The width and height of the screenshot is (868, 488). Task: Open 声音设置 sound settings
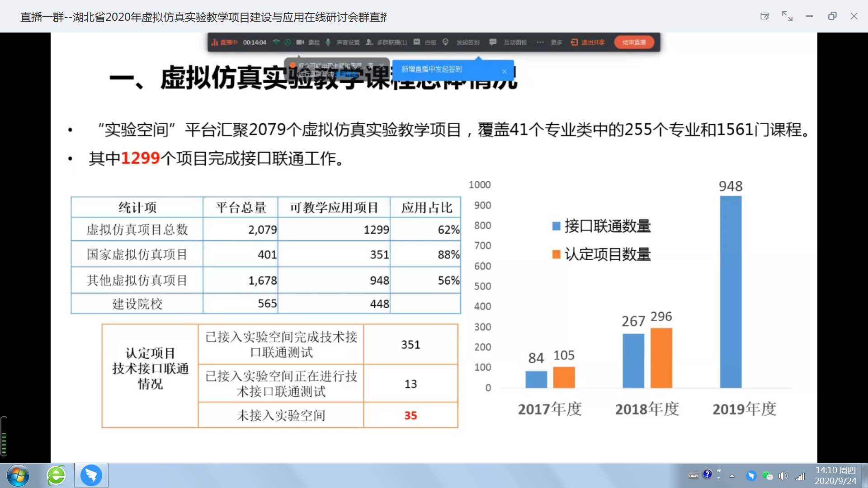348,42
